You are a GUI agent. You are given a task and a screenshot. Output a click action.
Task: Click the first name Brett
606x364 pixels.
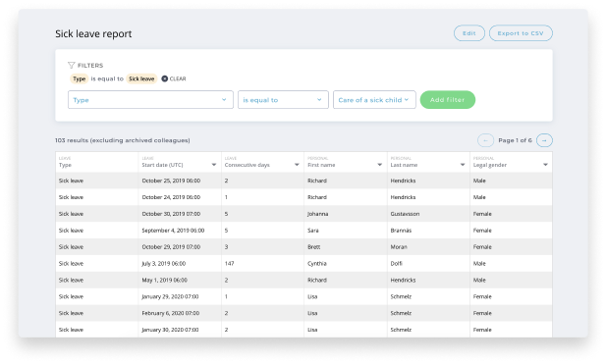click(314, 247)
